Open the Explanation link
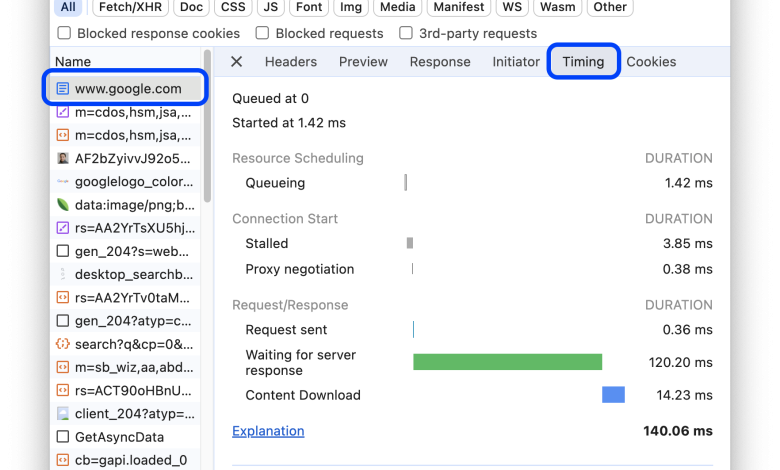 coord(268,431)
